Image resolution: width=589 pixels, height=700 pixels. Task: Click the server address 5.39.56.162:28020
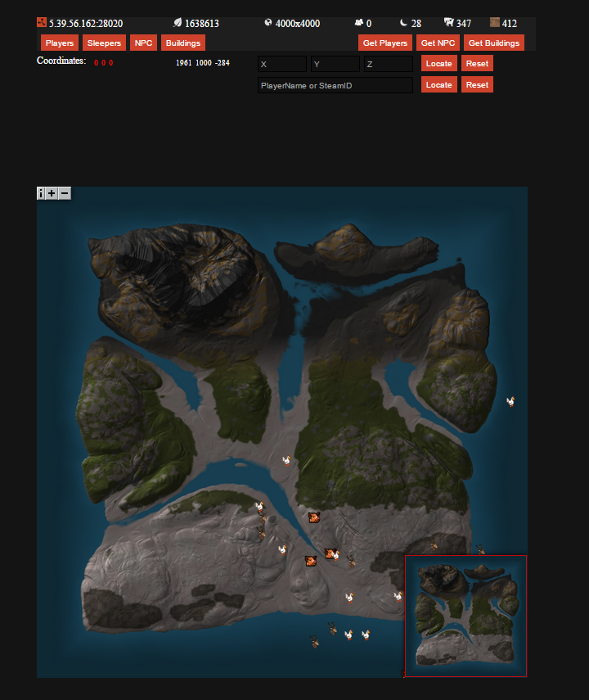[x=86, y=23]
